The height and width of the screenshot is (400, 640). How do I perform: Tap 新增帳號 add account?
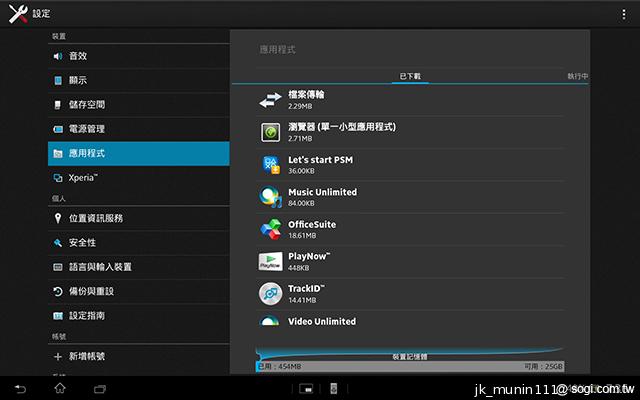139,356
